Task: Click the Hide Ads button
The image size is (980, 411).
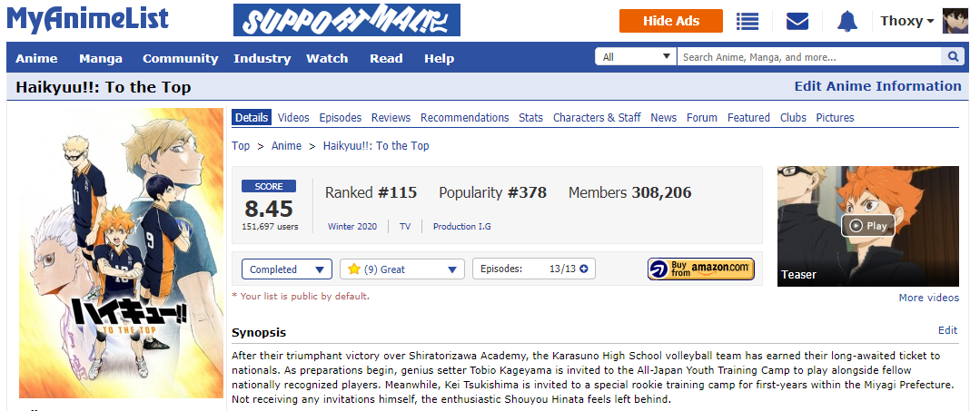Action: click(x=670, y=21)
